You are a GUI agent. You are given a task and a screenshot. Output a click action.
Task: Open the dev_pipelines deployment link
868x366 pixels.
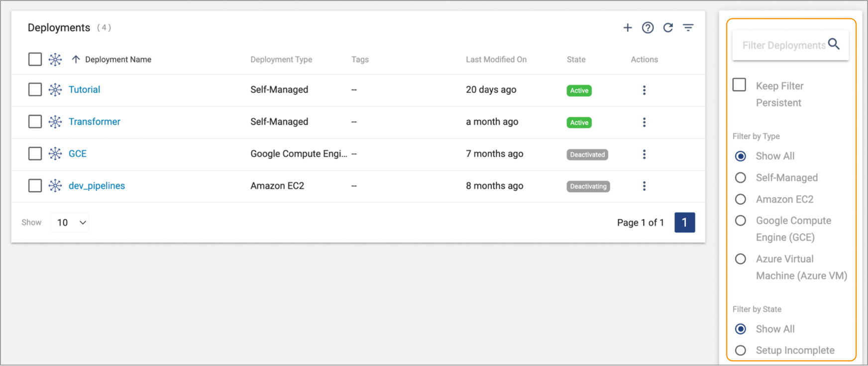click(x=97, y=186)
